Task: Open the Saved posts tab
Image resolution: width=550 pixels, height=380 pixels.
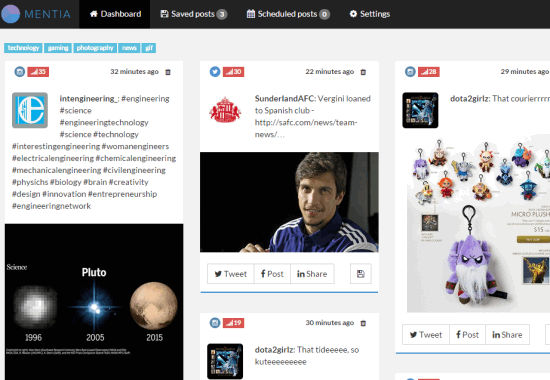Action: [x=194, y=14]
